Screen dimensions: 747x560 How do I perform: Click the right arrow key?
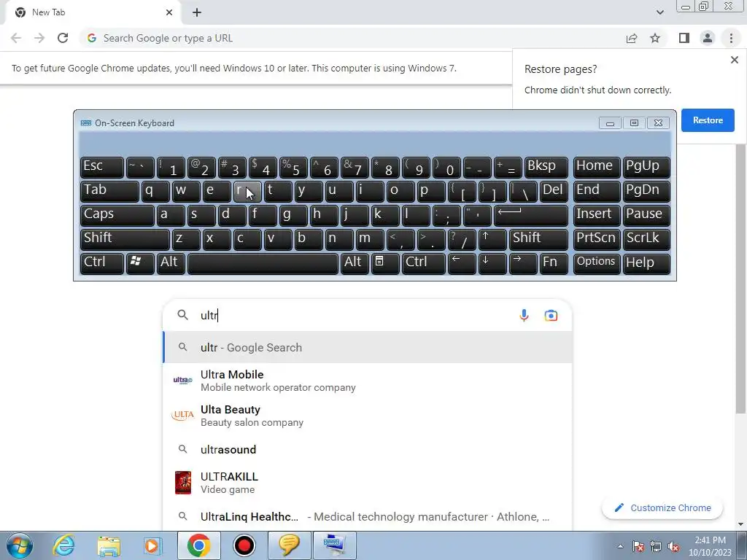point(522,262)
